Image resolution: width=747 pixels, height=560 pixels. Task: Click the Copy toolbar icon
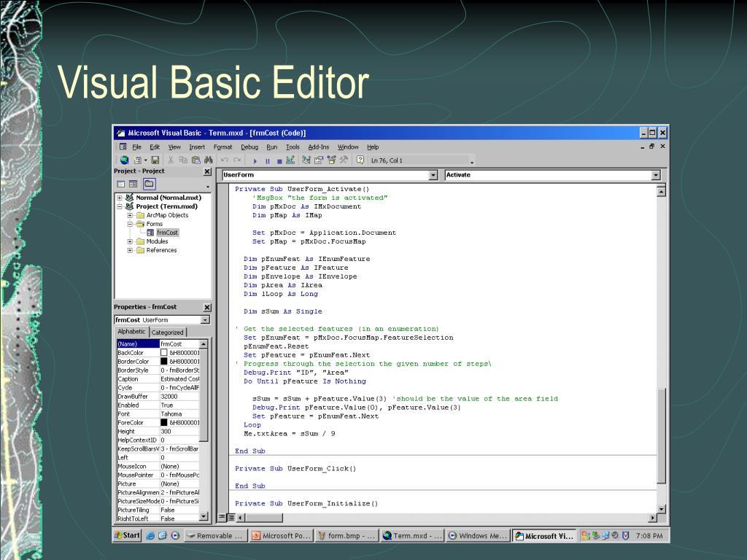(x=183, y=160)
